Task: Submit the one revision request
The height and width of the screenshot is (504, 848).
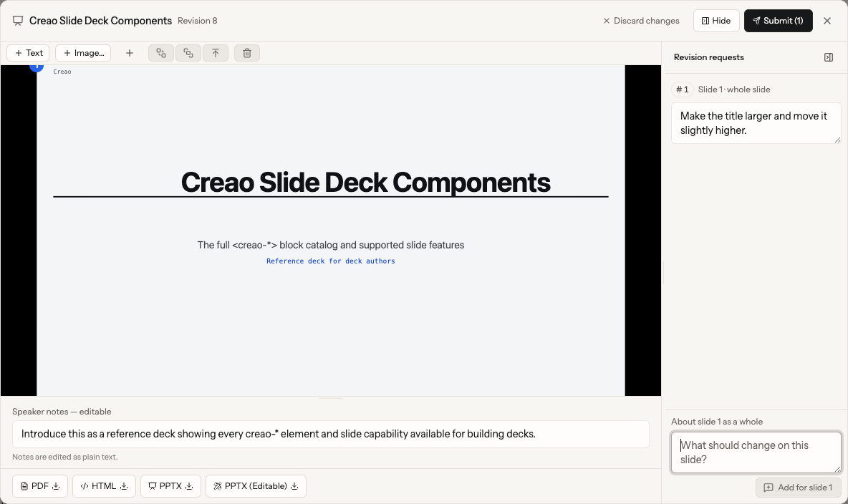Action: click(778, 21)
